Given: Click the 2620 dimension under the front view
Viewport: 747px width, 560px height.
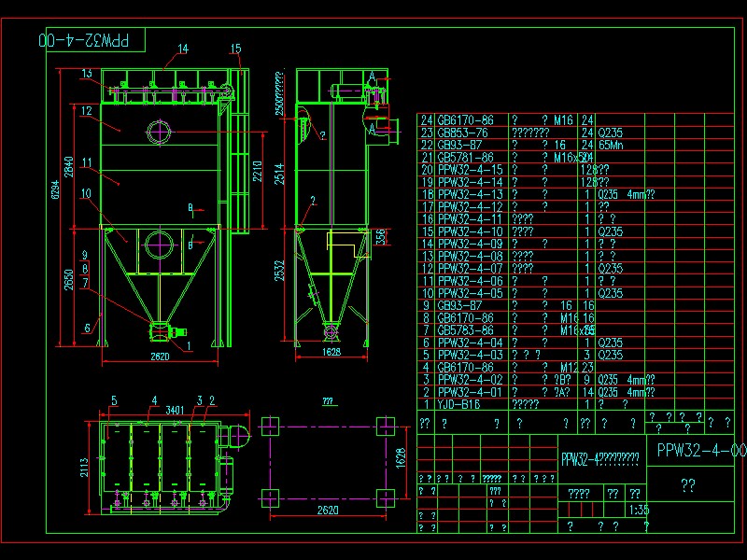Looking at the screenshot, I should tap(160, 357).
